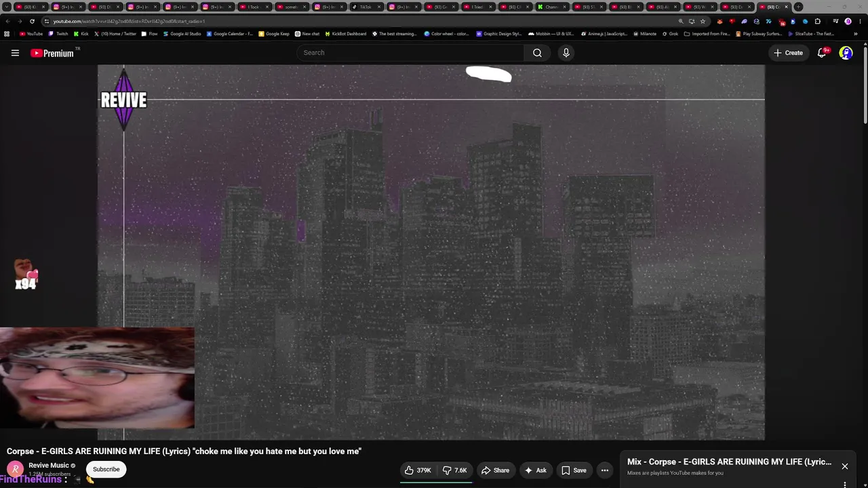868x488 pixels.
Task: Reload the page in Chrome
Action: [x=32, y=21]
